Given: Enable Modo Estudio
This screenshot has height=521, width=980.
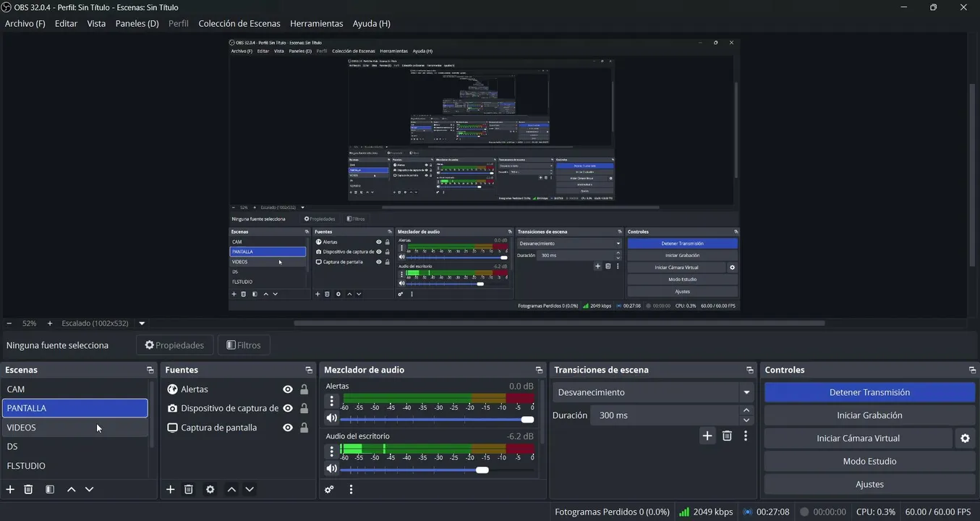Looking at the screenshot, I should [x=869, y=462].
